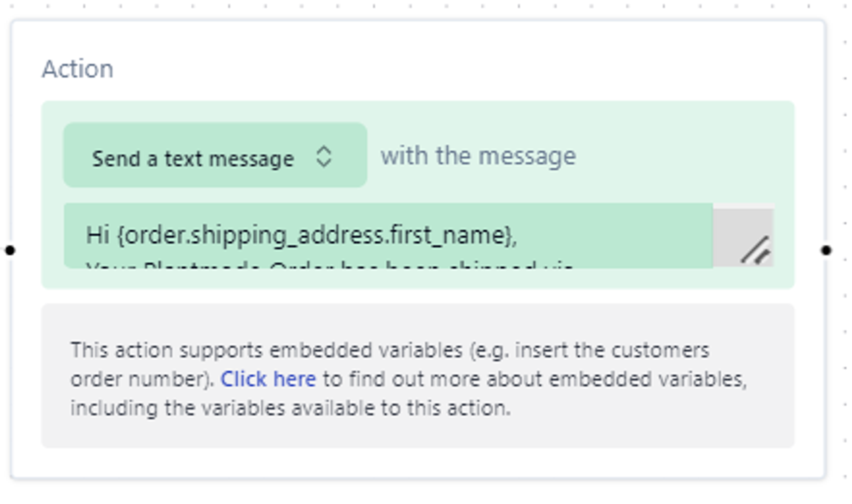The height and width of the screenshot is (504, 852).
Task: Open the 'Click here' embedded variables link
Action: (x=268, y=379)
